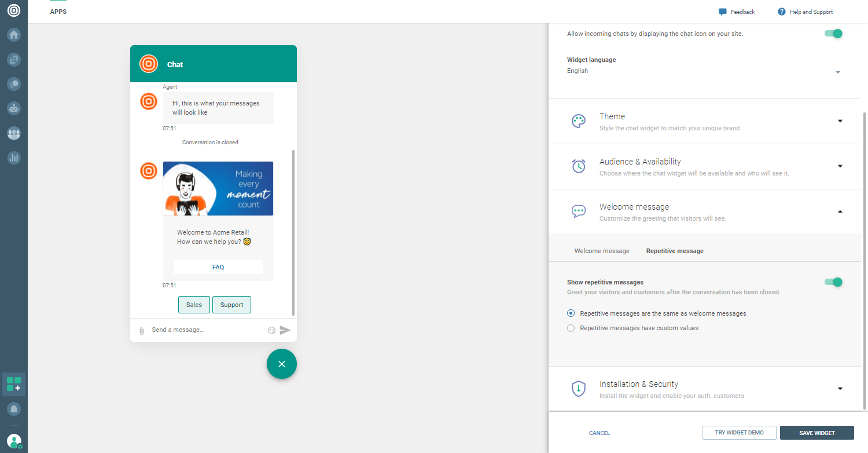Select Repetitive messages have custom values

pyautogui.click(x=571, y=328)
